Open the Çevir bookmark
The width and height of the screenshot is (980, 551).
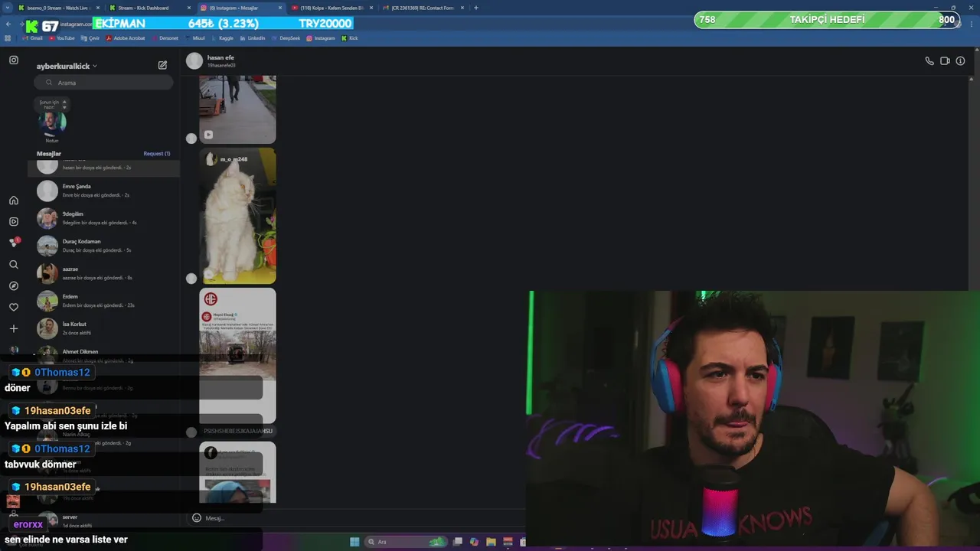tap(90, 38)
